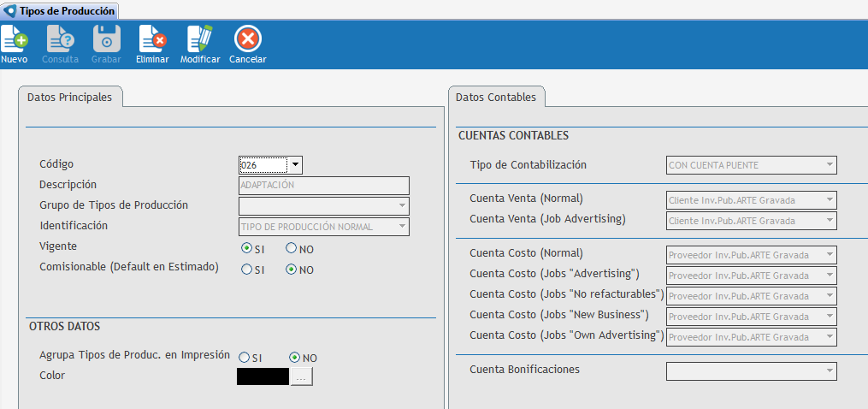Image resolution: width=868 pixels, height=409 pixels.
Task: Expand the Cuenta Bonificaciones dropdown
Action: coord(829,370)
